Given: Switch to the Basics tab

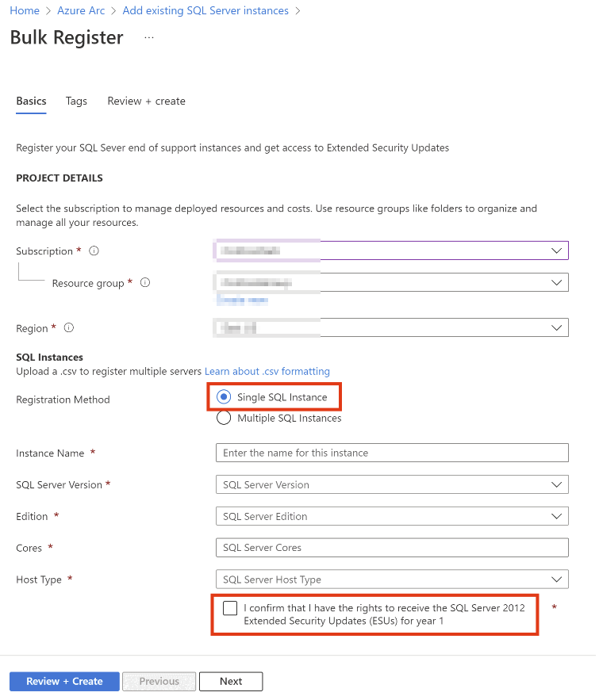Looking at the screenshot, I should [31, 101].
